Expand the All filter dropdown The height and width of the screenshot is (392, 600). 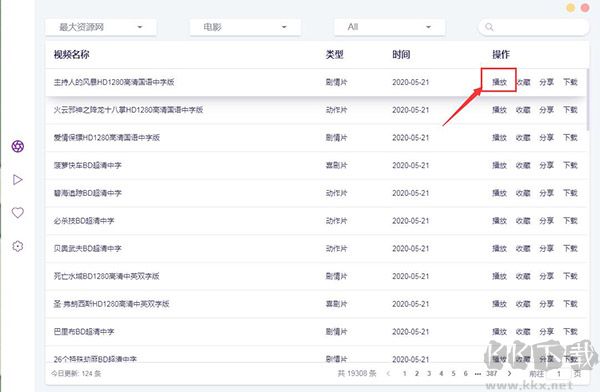tap(390, 27)
